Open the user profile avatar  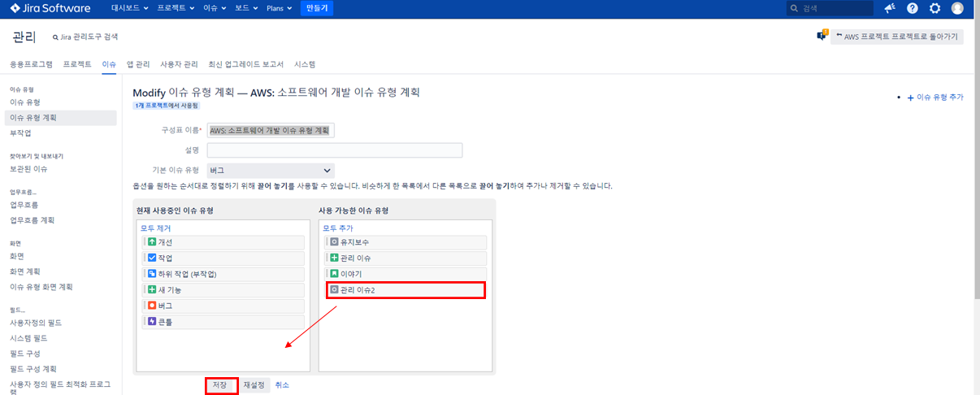957,8
